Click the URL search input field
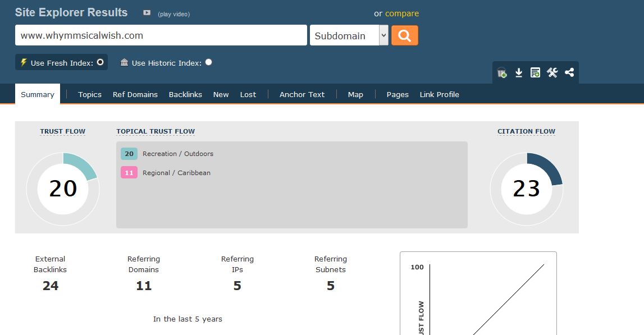This screenshot has height=335, width=644. [x=161, y=35]
